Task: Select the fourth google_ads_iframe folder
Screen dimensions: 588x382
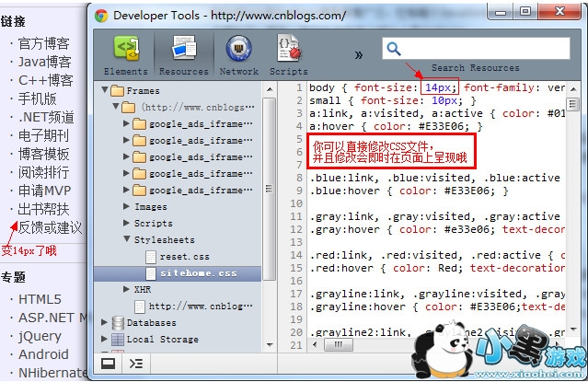Action: click(201, 174)
